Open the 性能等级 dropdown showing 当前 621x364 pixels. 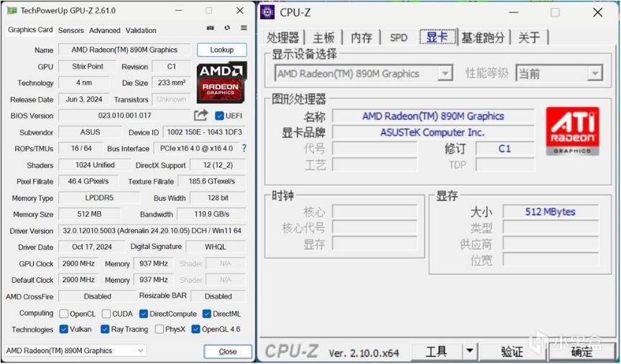(x=559, y=74)
